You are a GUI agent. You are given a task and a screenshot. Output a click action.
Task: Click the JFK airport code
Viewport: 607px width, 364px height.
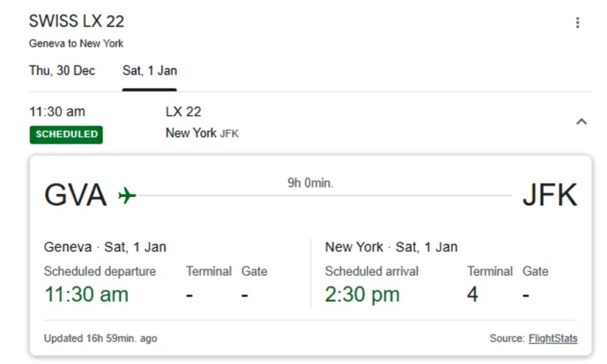click(x=551, y=194)
